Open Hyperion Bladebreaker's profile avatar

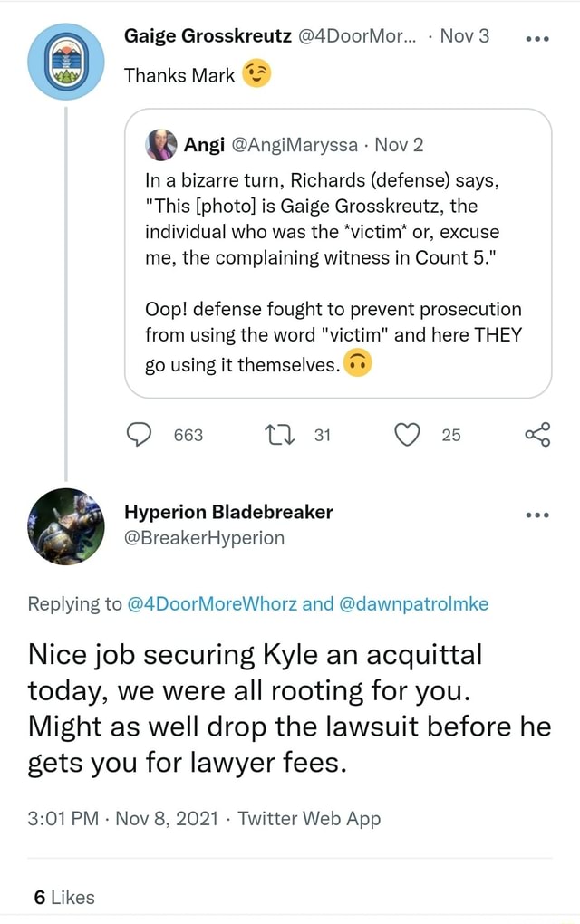65,526
